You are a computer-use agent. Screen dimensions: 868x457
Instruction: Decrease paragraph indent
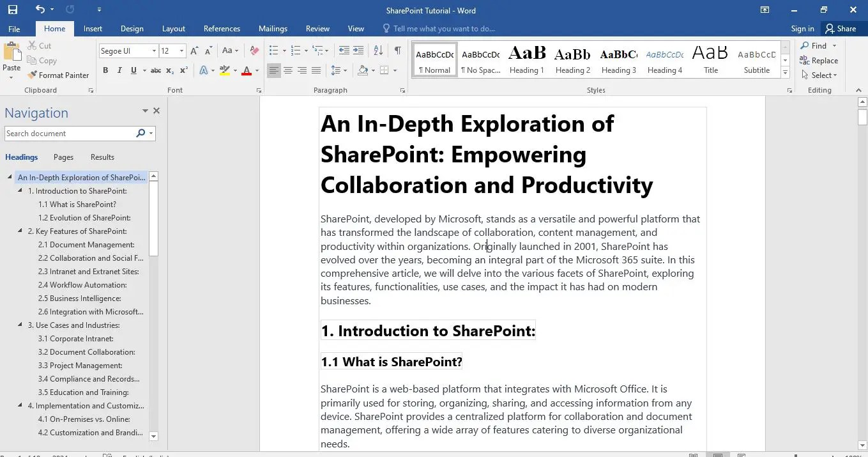point(344,50)
